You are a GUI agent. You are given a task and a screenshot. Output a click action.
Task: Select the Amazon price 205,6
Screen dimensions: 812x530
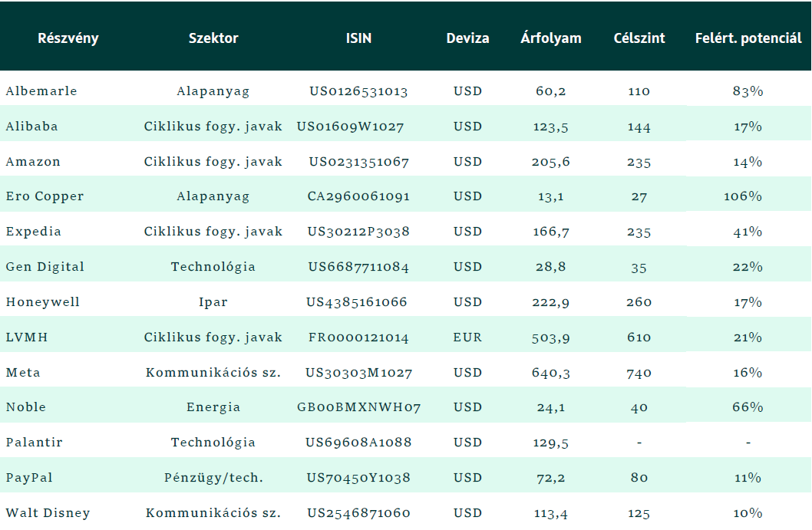550,162
